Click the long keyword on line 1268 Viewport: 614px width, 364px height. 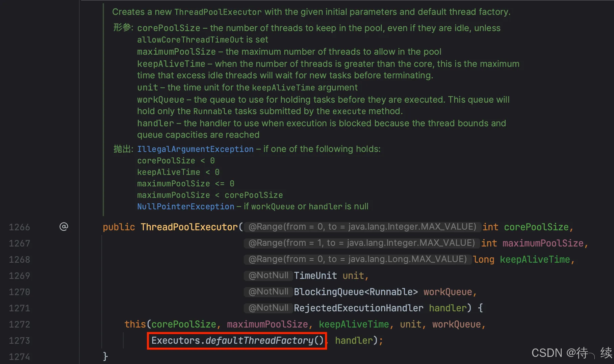point(484,259)
